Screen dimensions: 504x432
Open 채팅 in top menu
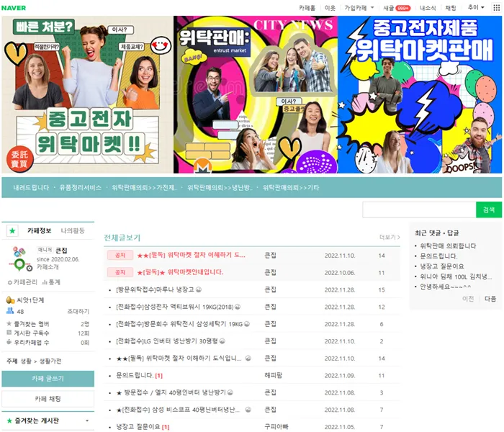coord(451,8)
